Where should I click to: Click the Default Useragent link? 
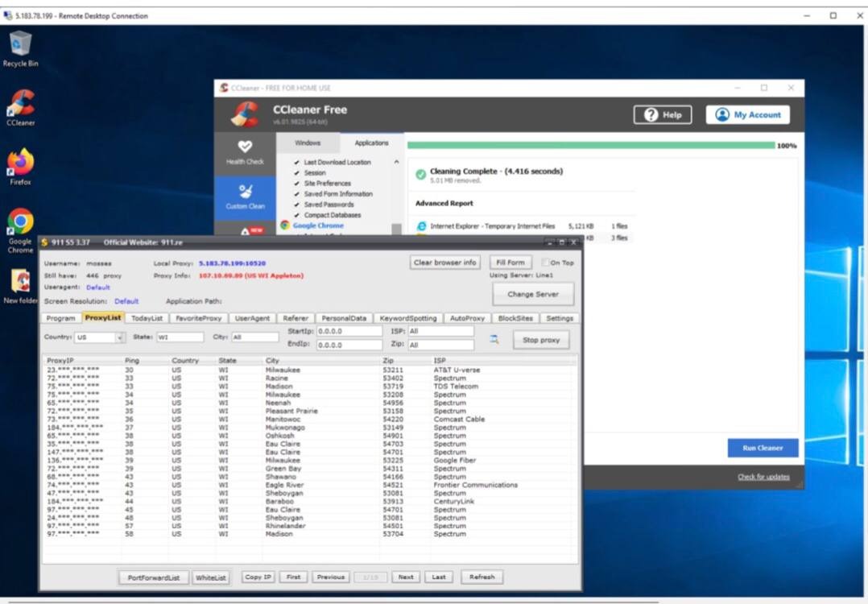click(x=98, y=288)
